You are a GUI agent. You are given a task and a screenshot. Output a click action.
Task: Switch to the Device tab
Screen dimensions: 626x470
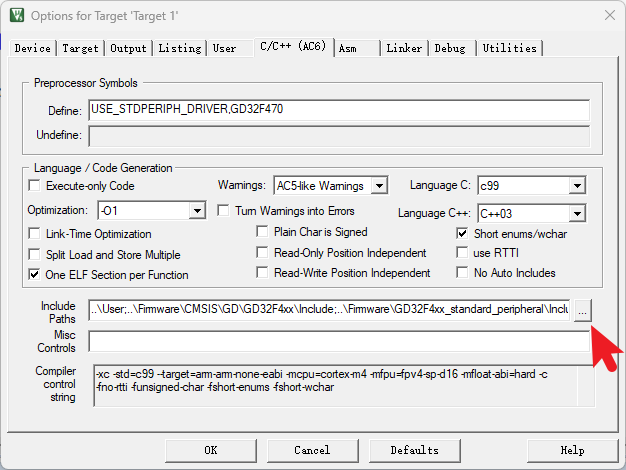point(33,48)
